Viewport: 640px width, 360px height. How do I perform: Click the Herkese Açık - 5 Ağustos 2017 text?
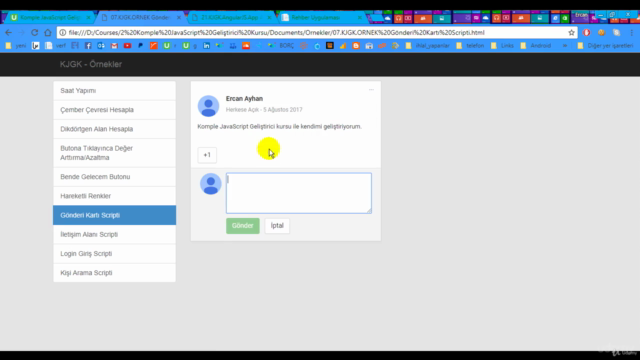coord(264,110)
